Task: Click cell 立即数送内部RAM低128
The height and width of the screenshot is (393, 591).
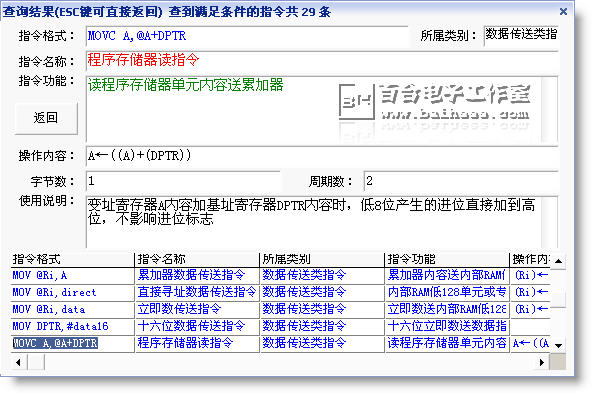Action: 447,309
